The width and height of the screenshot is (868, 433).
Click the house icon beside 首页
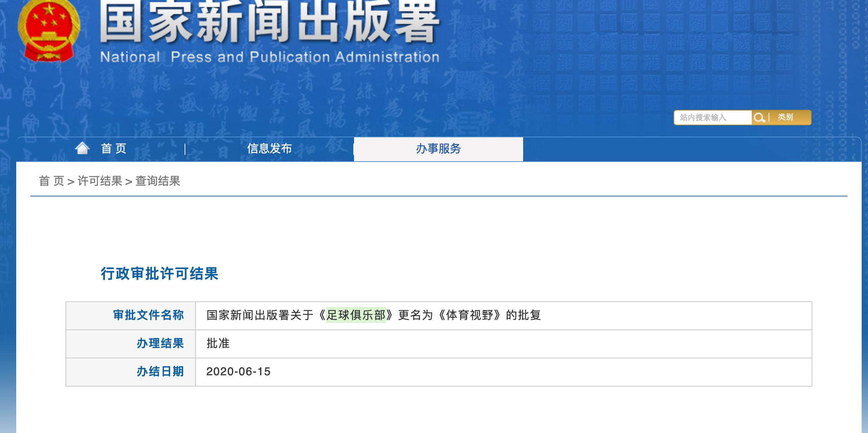click(82, 148)
